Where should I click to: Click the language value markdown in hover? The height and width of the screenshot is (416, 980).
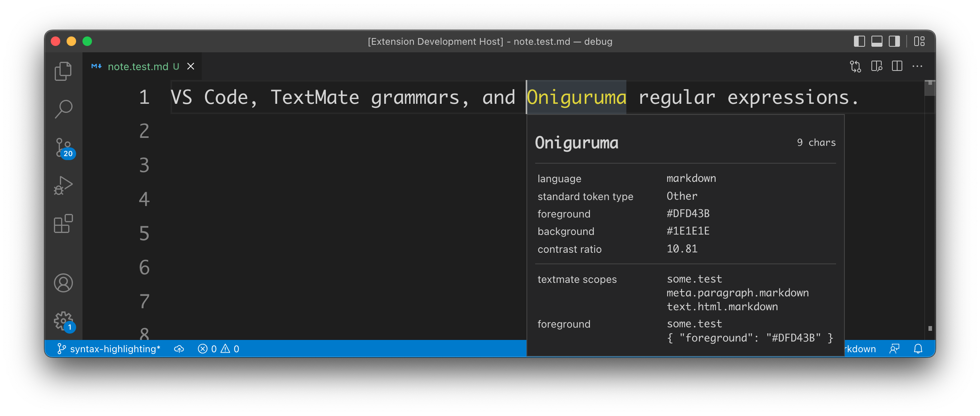tap(691, 178)
